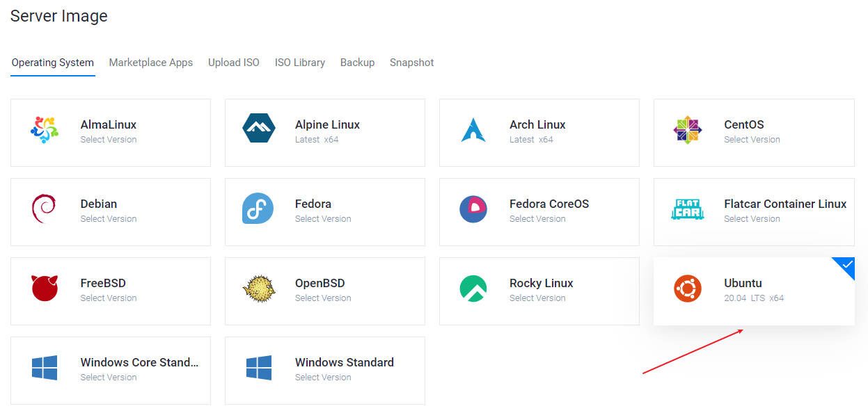This screenshot has width=868, height=413.
Task: Click the Fedora logo icon
Action: [258, 209]
